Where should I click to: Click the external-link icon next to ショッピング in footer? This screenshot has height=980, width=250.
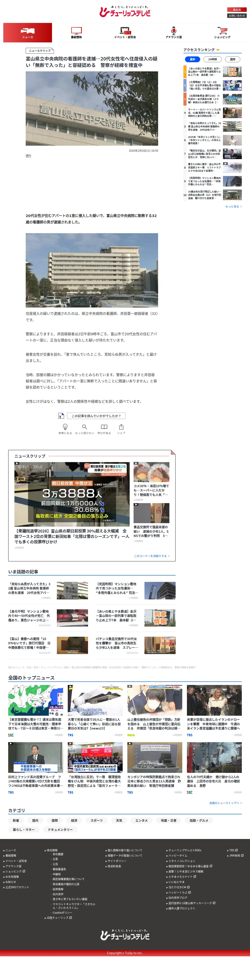click(x=24, y=871)
